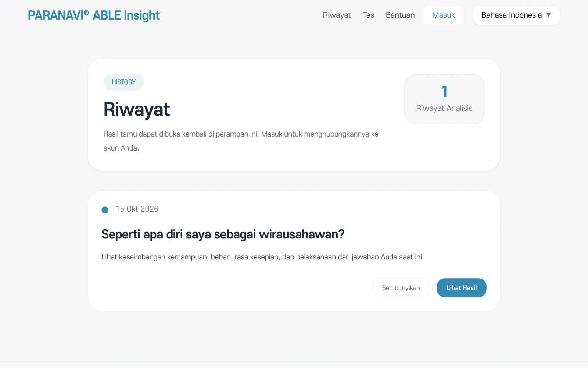This screenshot has height=368, width=588.
Task: Click the language dropdown arrow icon
Action: (548, 15)
